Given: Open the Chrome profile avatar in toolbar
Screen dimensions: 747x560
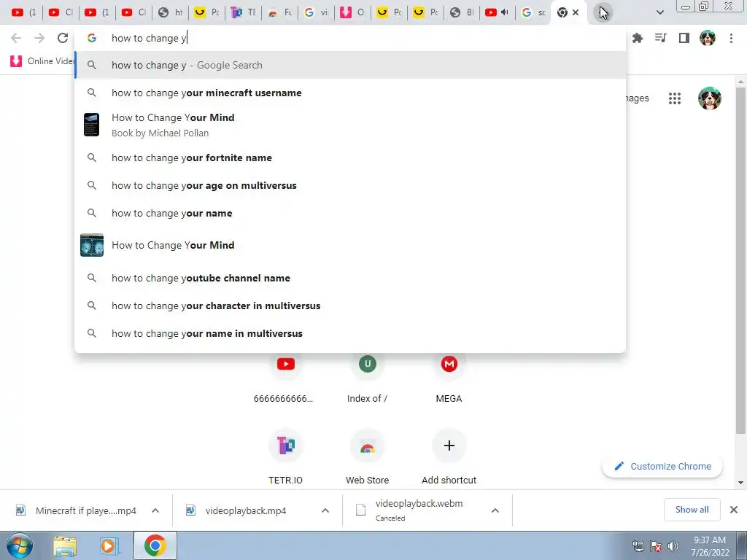Looking at the screenshot, I should coord(708,38).
